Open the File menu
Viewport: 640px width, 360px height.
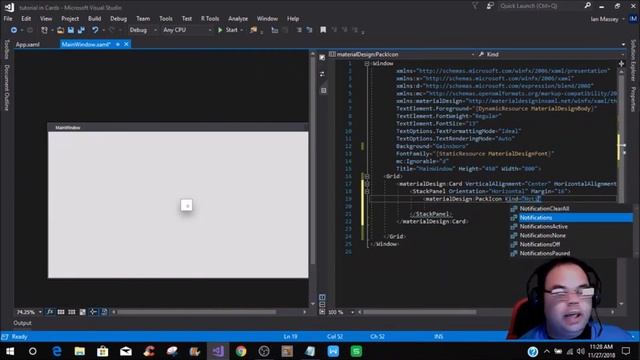pos(8,19)
